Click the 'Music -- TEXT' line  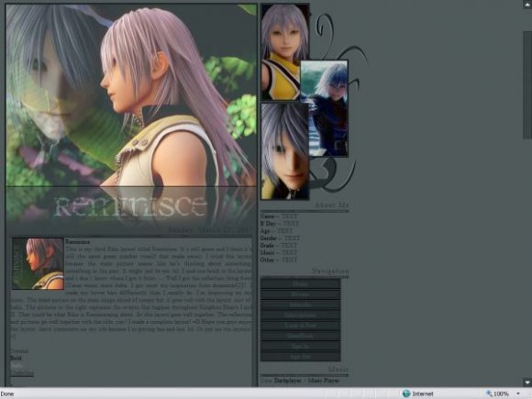pyautogui.click(x=279, y=252)
